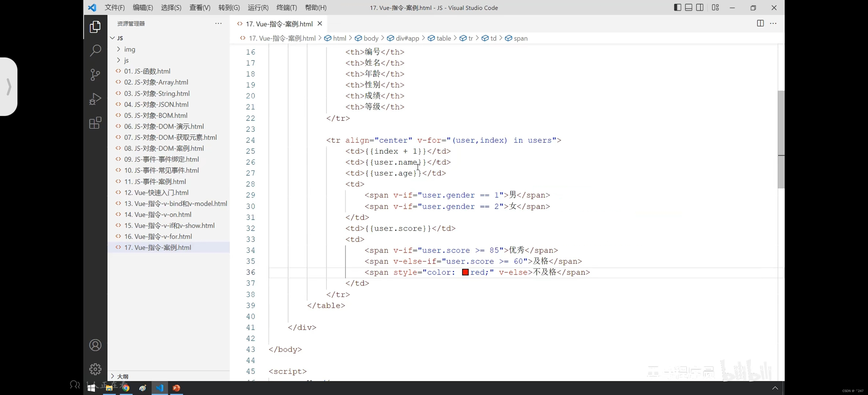Show hidden system tray icons chevron
868x395 pixels.
(x=775, y=388)
